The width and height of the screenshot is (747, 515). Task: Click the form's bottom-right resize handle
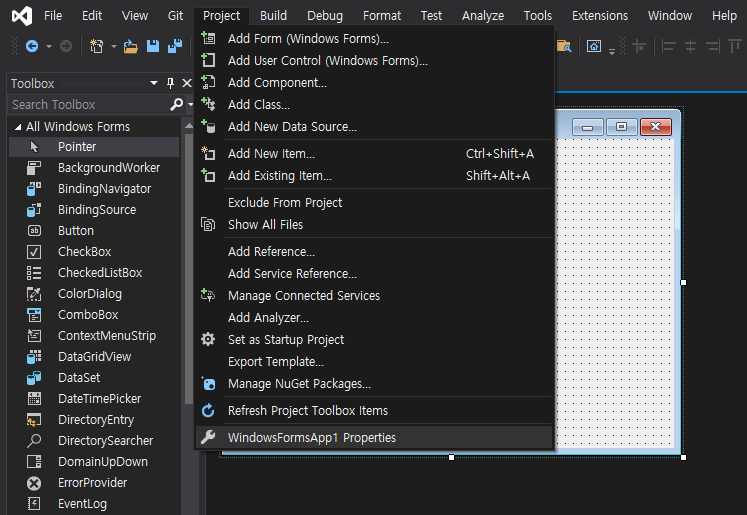coord(683,457)
